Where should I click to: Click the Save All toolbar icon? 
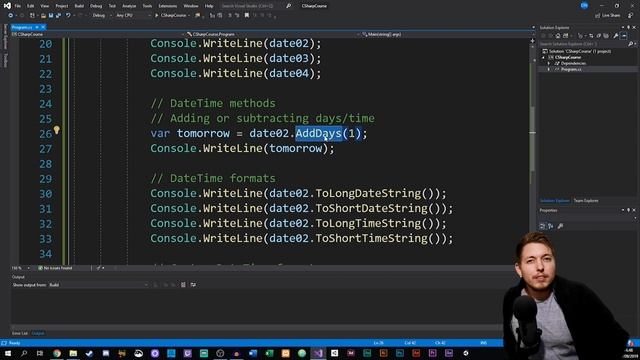pyautogui.click(x=58, y=16)
